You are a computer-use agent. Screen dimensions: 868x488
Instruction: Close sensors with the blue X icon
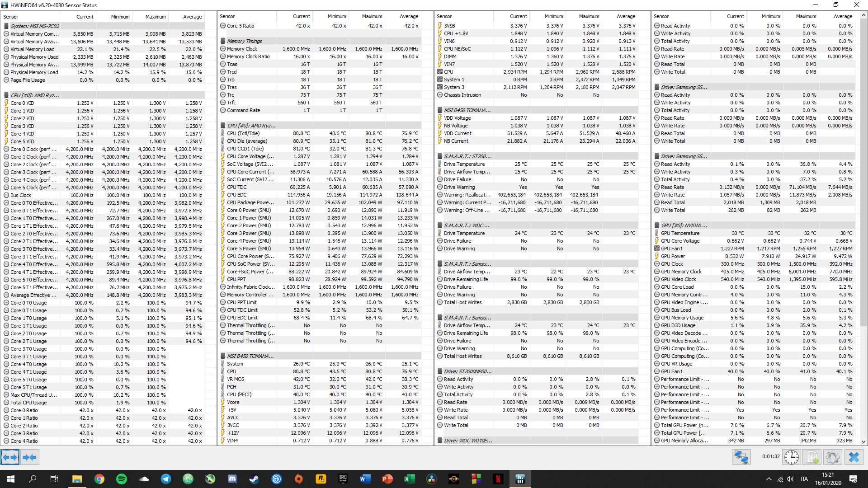pyautogui.click(x=854, y=457)
